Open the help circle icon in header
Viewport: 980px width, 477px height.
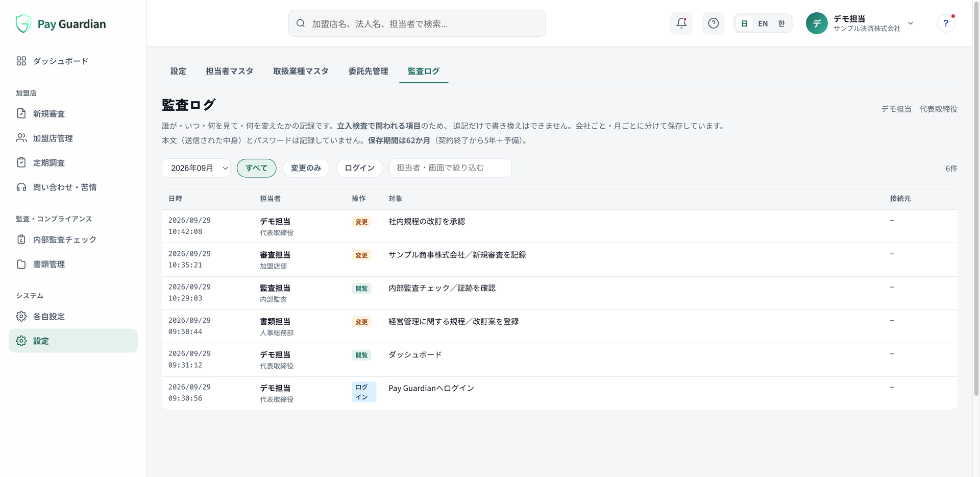pyautogui.click(x=714, y=23)
